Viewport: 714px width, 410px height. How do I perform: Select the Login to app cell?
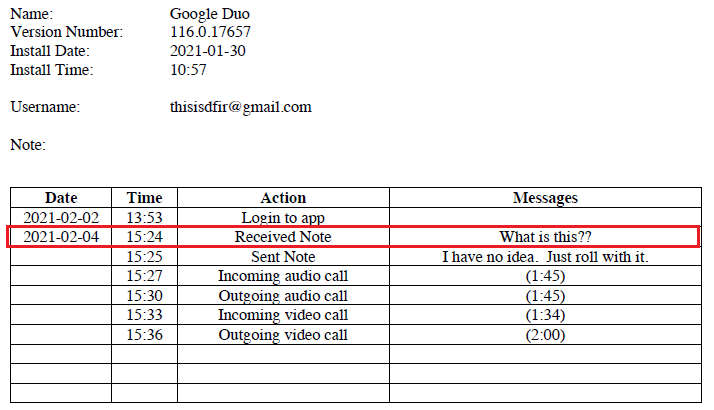point(283,217)
